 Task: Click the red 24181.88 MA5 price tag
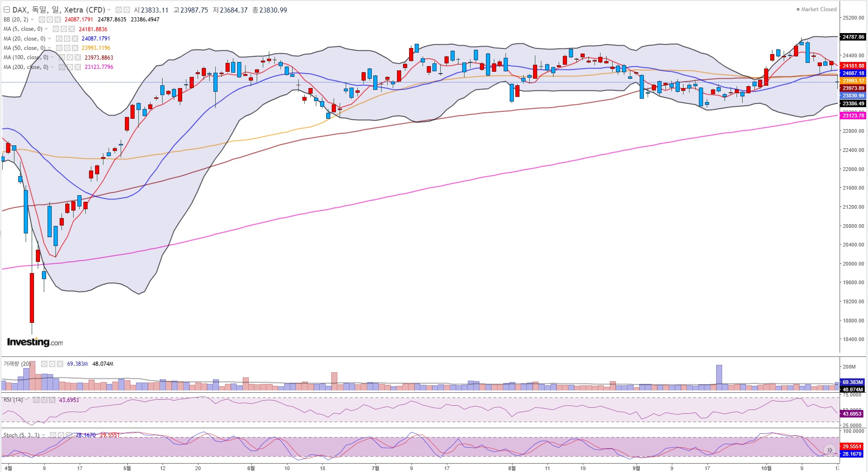[853, 66]
